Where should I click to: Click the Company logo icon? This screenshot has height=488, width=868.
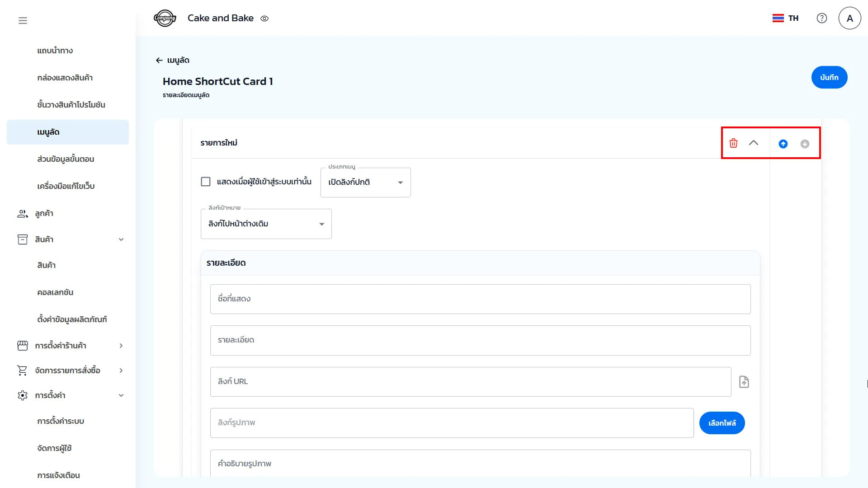click(165, 18)
